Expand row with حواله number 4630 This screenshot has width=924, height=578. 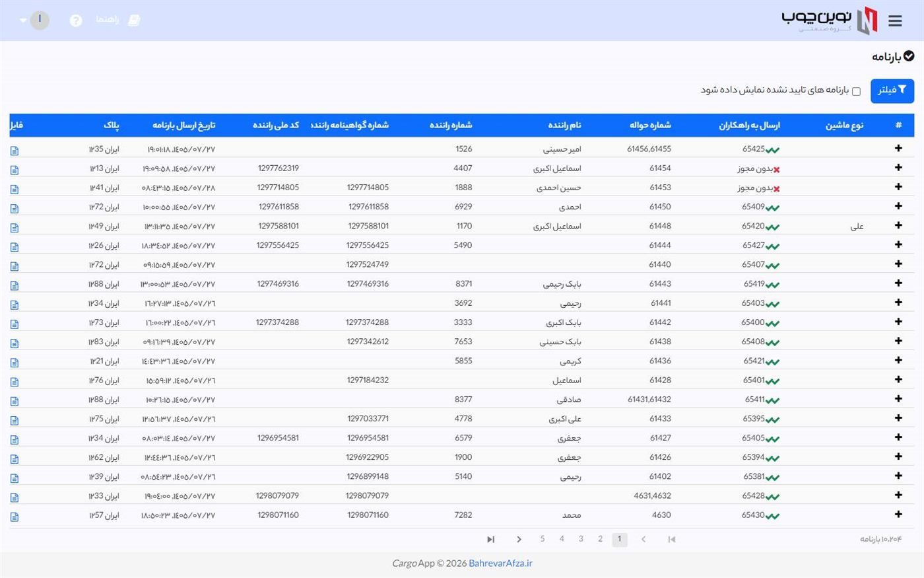click(x=898, y=515)
